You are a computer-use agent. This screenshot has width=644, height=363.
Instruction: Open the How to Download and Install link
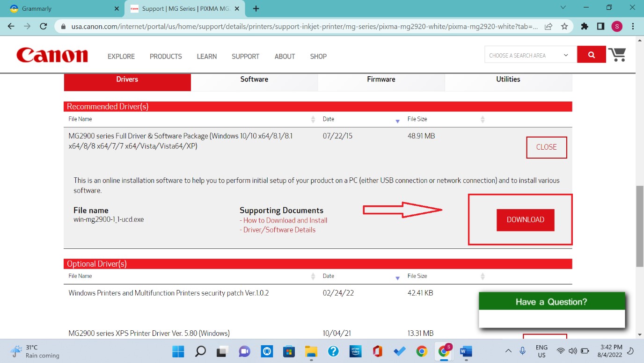point(285,220)
